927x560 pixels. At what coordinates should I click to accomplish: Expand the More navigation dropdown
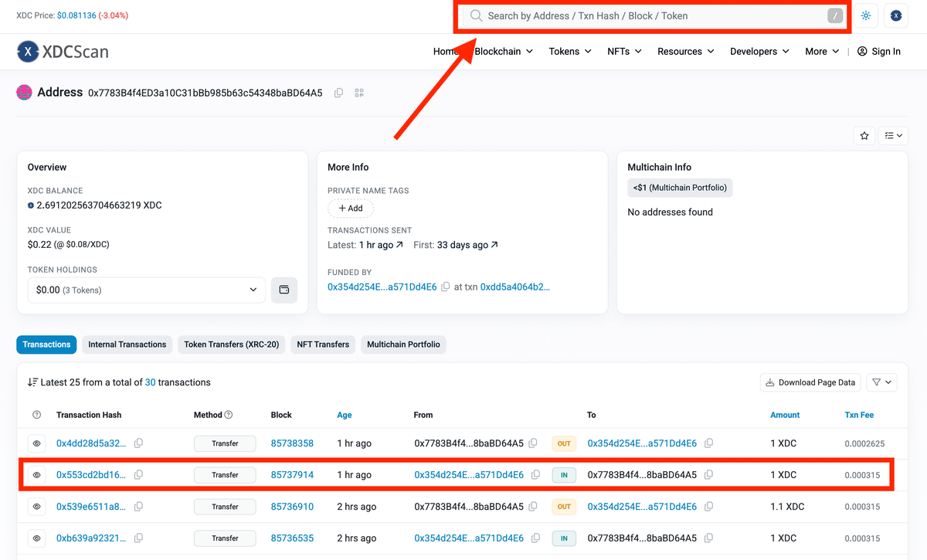(821, 51)
